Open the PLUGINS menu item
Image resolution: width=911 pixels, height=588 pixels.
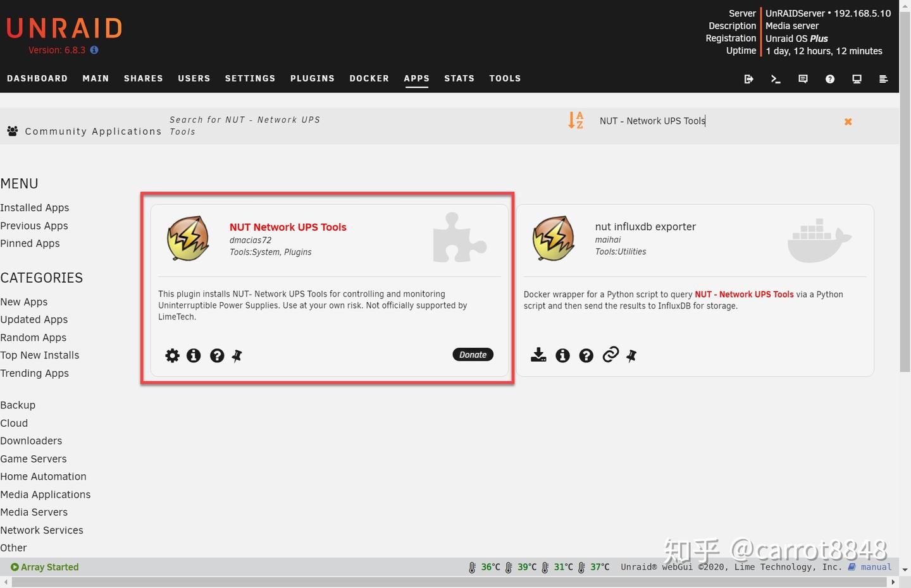coord(313,78)
